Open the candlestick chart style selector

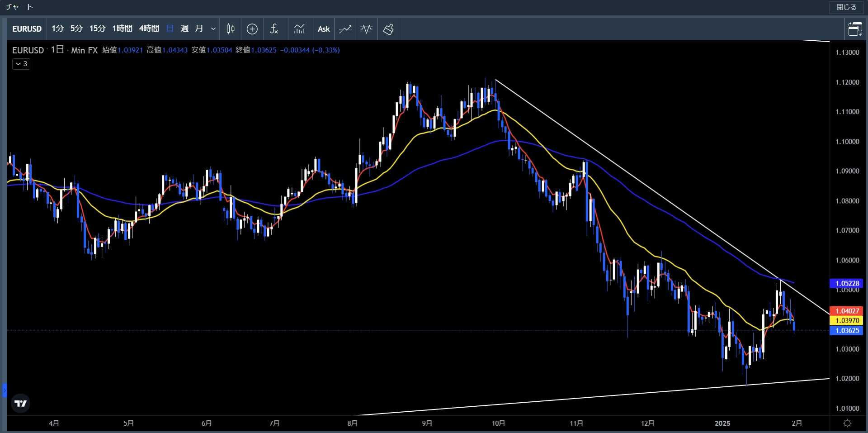click(231, 29)
